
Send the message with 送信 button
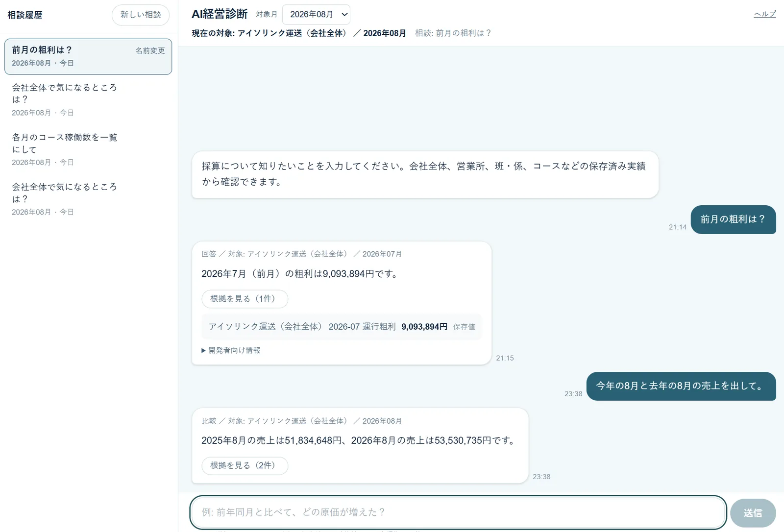(x=753, y=513)
